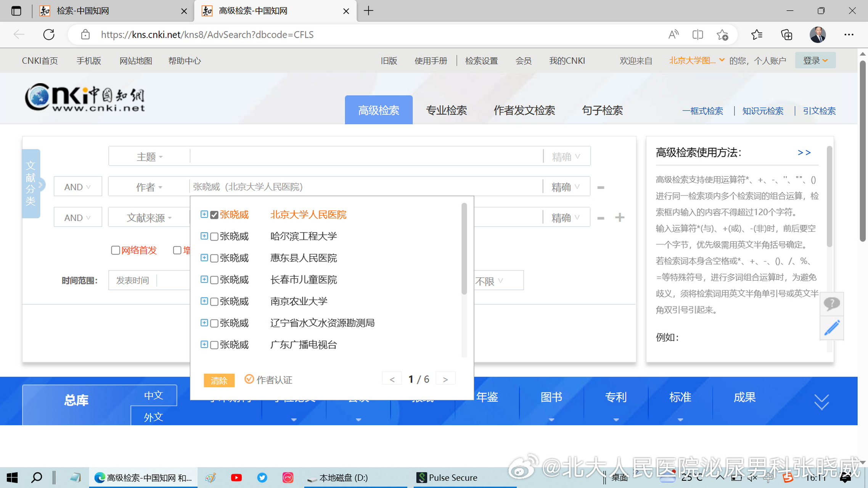Select the 图书 database tab

click(x=551, y=397)
